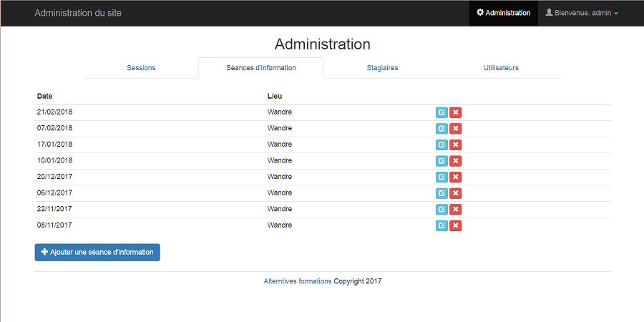Delete the 22/11/2017 information session

click(456, 209)
